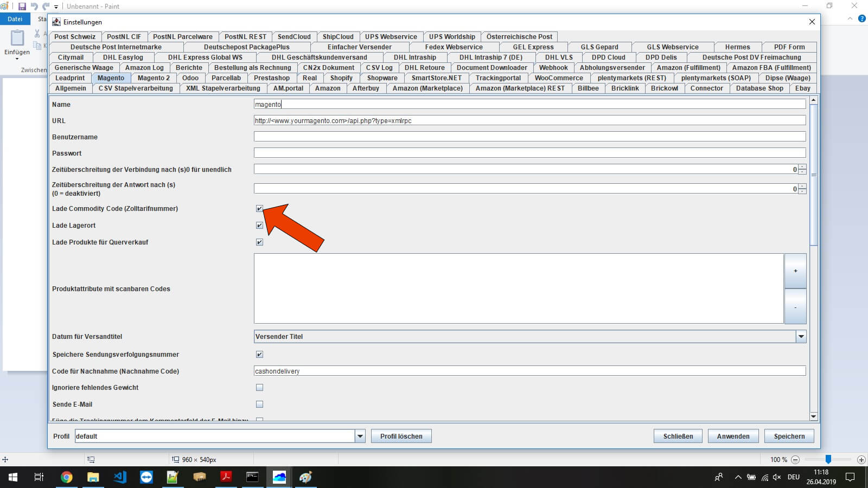Image resolution: width=868 pixels, height=488 pixels.
Task: Launch Google Chrome from the taskbar
Action: 67,477
